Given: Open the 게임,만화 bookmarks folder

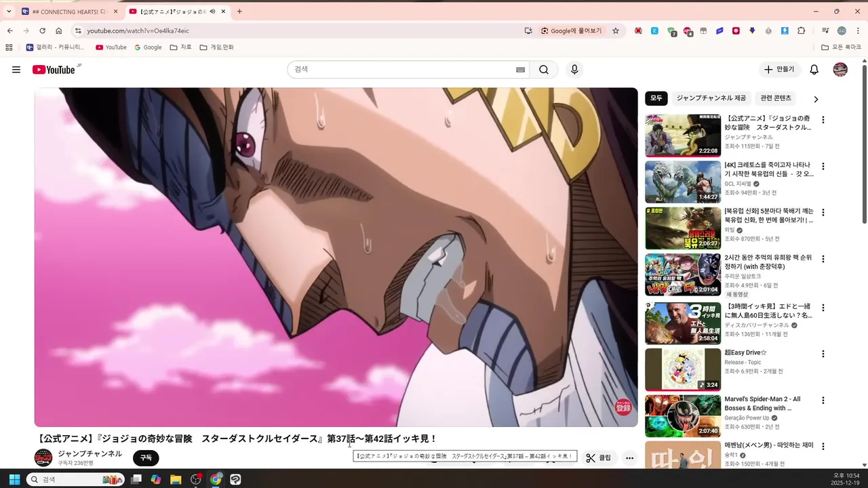Looking at the screenshot, I should coord(216,47).
